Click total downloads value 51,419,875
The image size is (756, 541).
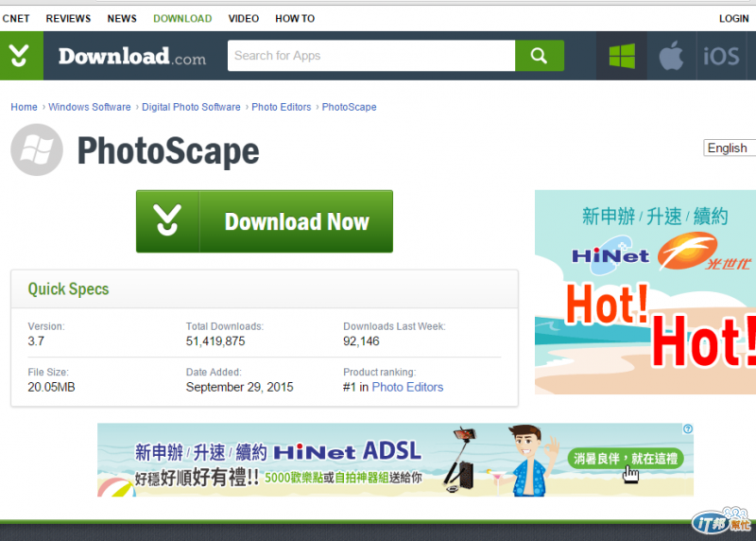(215, 341)
